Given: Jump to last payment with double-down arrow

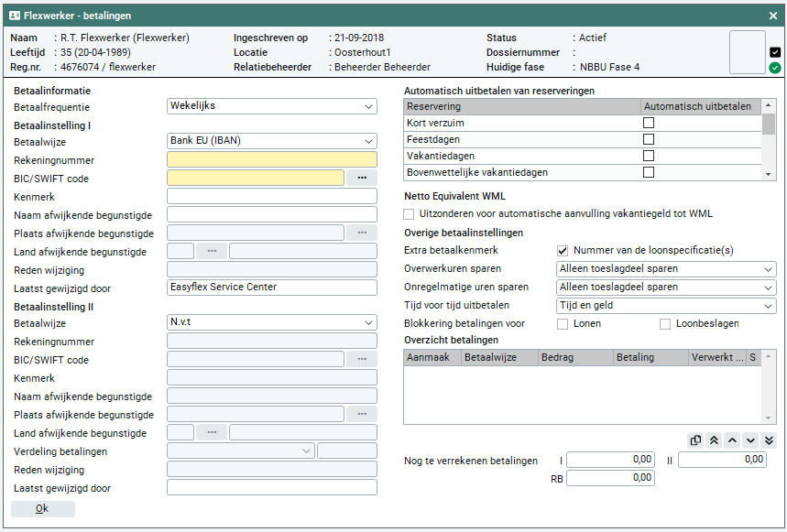Looking at the screenshot, I should 769,440.
